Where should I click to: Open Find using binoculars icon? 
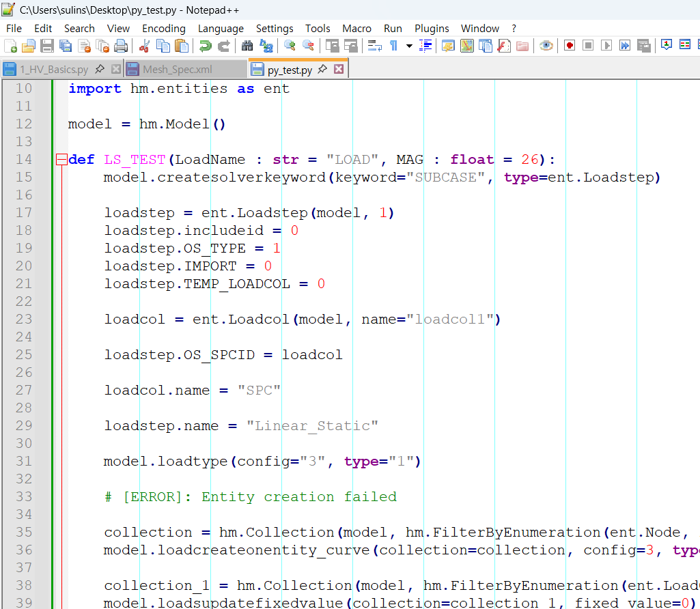click(x=247, y=46)
